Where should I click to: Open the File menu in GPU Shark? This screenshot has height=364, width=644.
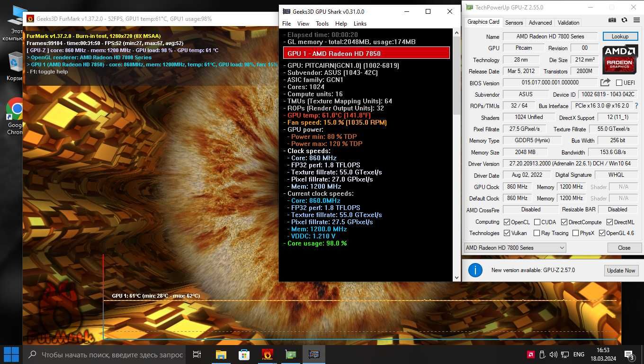point(286,23)
